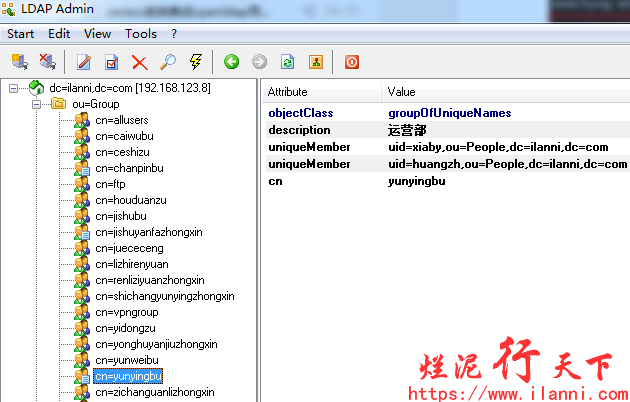Open the Tools menu
This screenshot has width=630, height=402.
[x=141, y=34]
